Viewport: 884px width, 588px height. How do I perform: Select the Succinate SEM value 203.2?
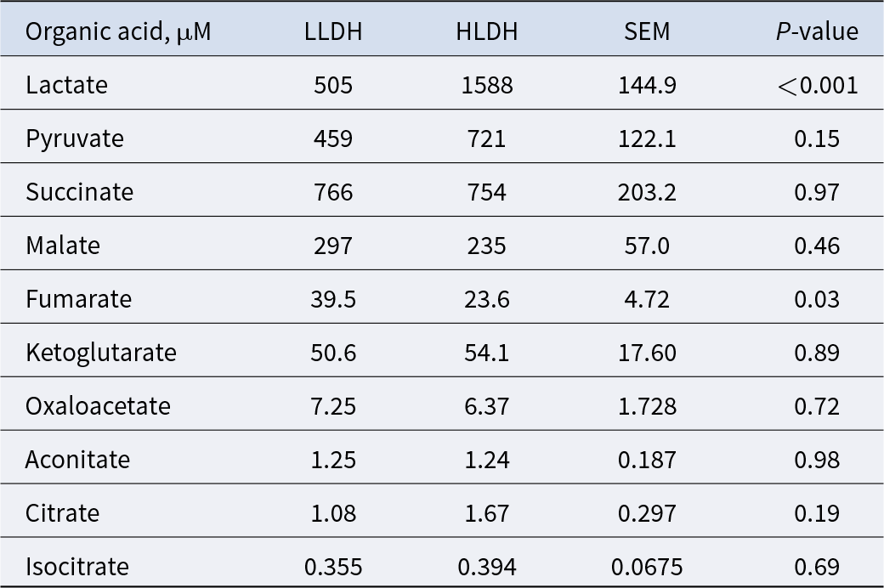(x=647, y=192)
